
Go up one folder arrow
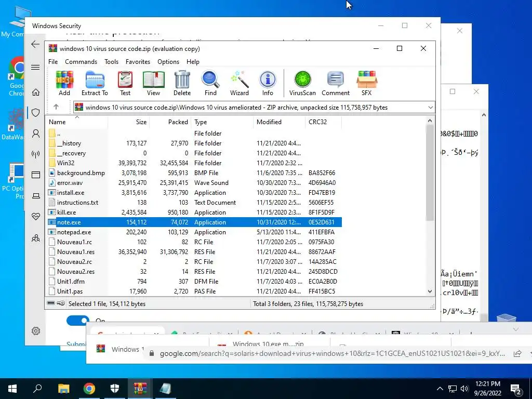tap(56, 107)
